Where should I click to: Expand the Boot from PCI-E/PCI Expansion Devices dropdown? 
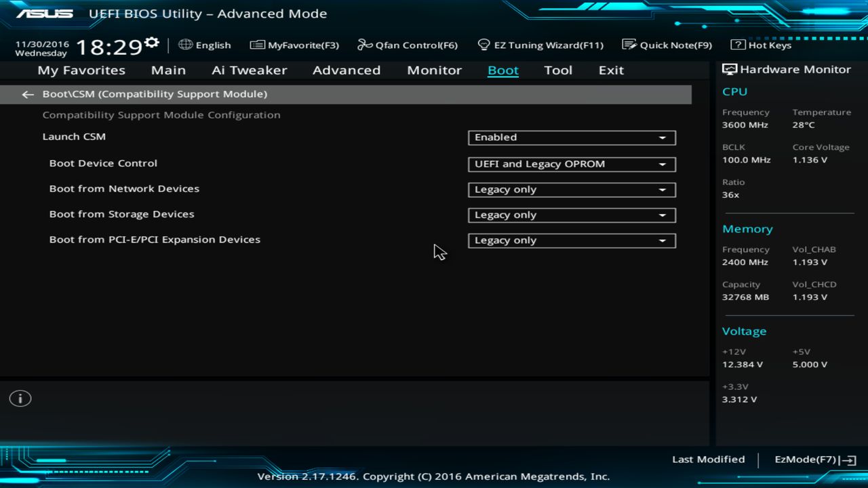point(572,240)
